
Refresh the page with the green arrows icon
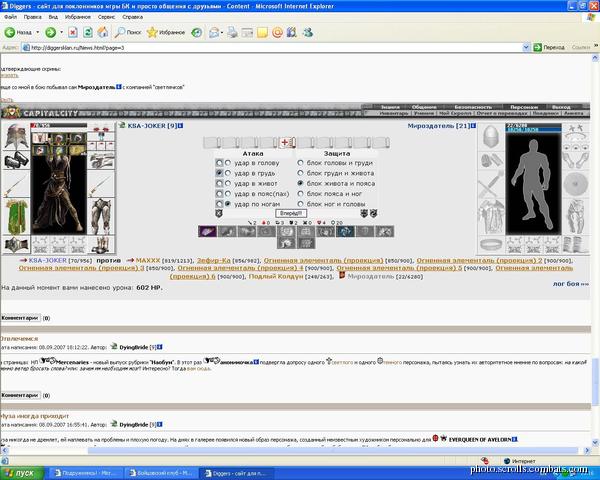[88, 33]
